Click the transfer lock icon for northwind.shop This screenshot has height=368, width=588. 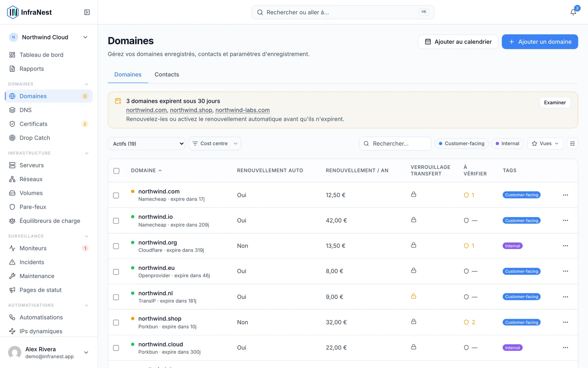413,322
